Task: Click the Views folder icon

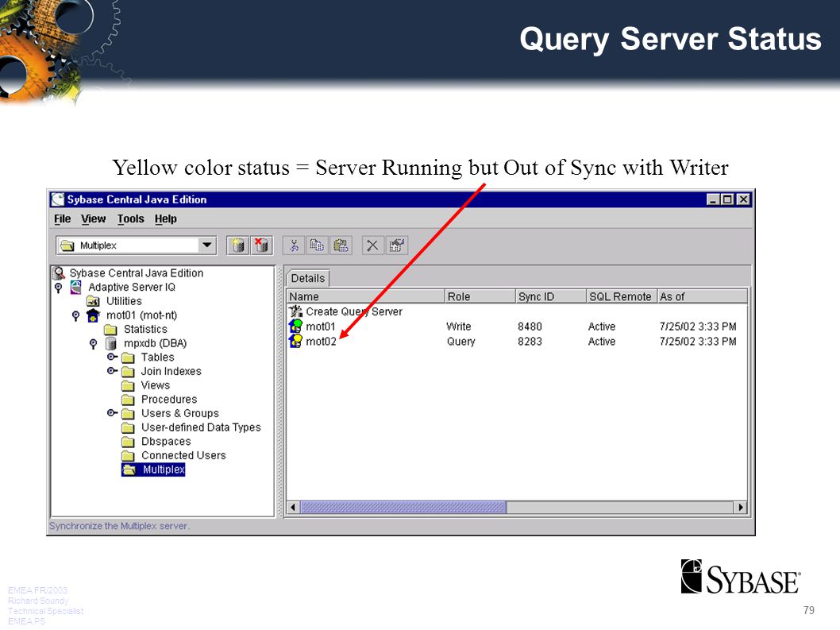Action: click(128, 385)
